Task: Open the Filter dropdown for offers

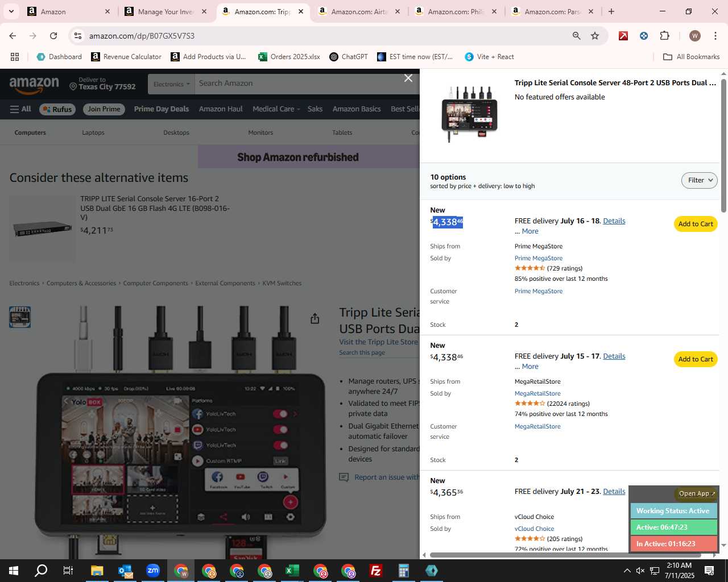Action: (700, 180)
